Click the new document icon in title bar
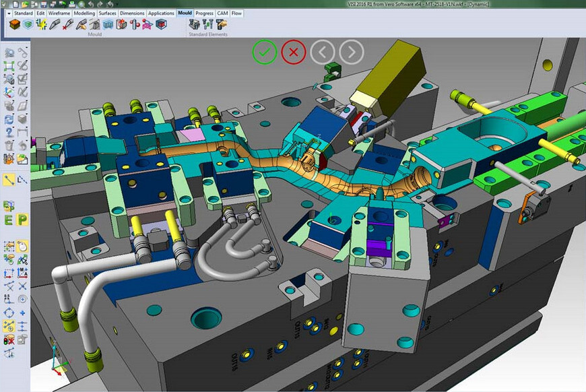The image size is (586, 392). 16,5
